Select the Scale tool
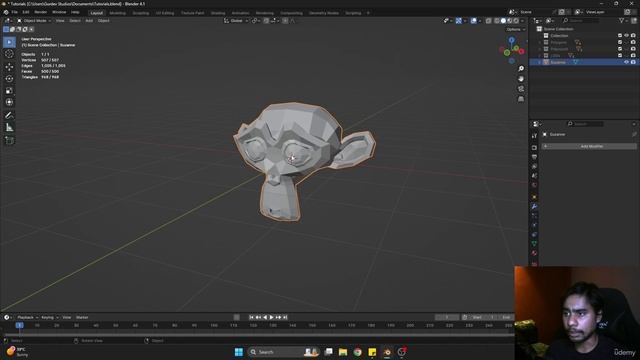Screen dimensions: 640x360 (x=9, y=91)
